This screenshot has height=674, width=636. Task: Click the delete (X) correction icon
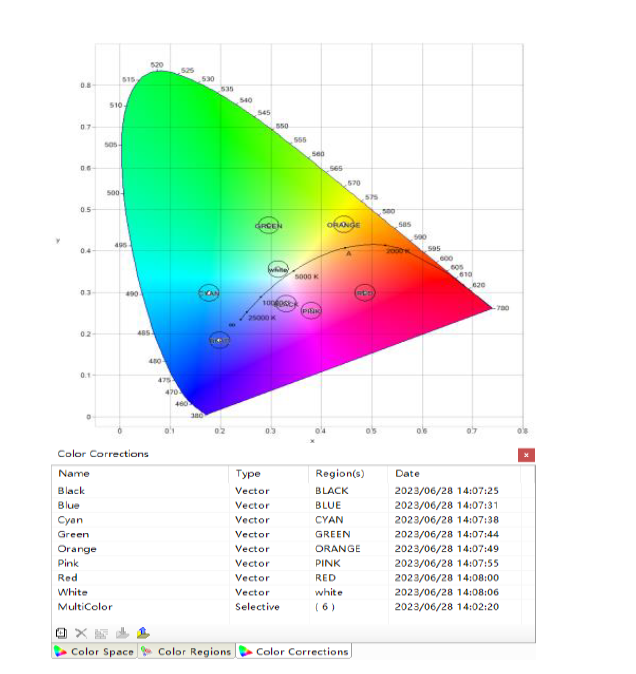(81, 633)
